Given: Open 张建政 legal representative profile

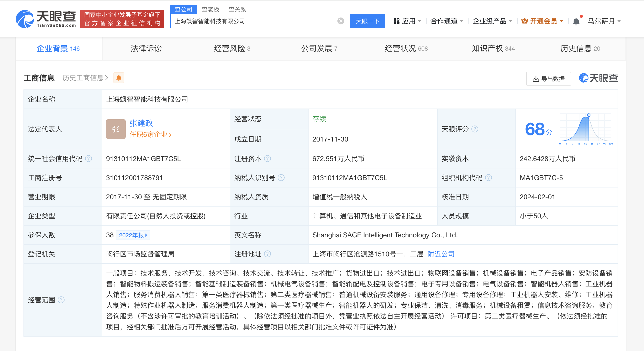Looking at the screenshot, I should 141,123.
